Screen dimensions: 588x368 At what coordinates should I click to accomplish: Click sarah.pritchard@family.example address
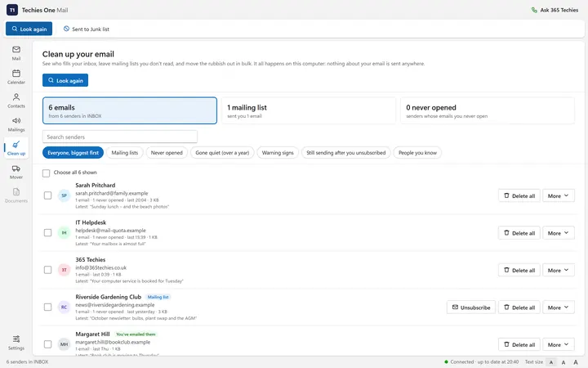(112, 193)
